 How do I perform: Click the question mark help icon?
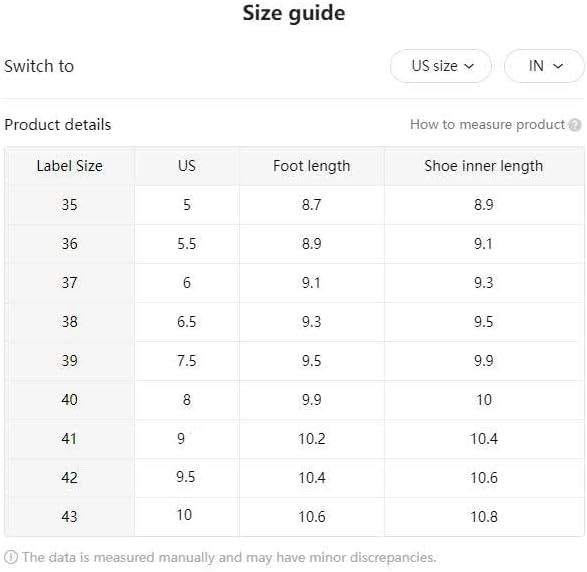(575, 125)
